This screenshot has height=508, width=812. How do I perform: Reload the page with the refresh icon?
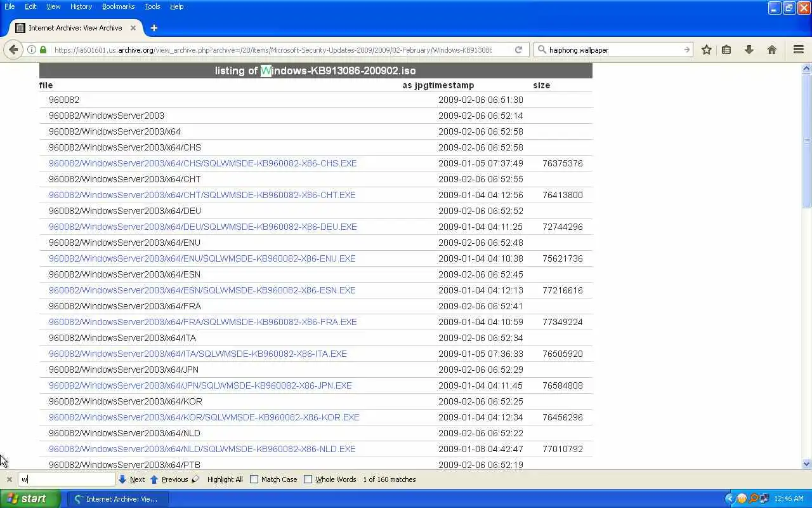coord(518,50)
